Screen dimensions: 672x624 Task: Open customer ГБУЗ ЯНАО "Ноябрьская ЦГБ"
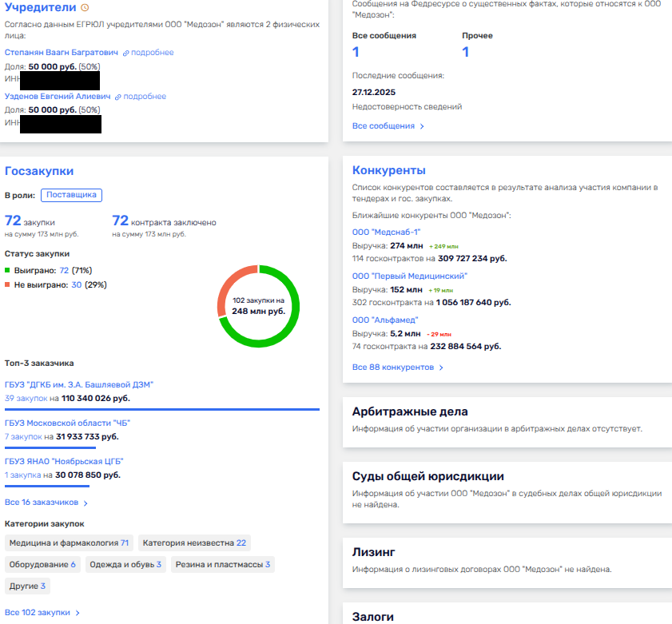(65, 462)
